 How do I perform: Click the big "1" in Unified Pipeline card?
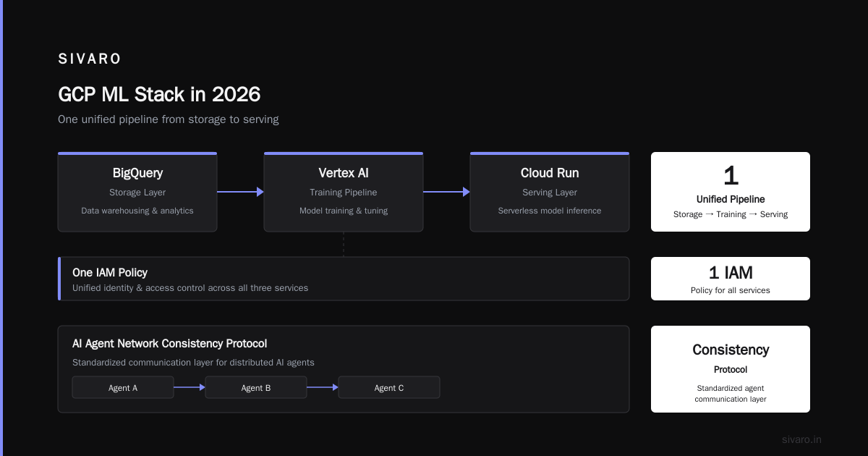pyautogui.click(x=731, y=177)
